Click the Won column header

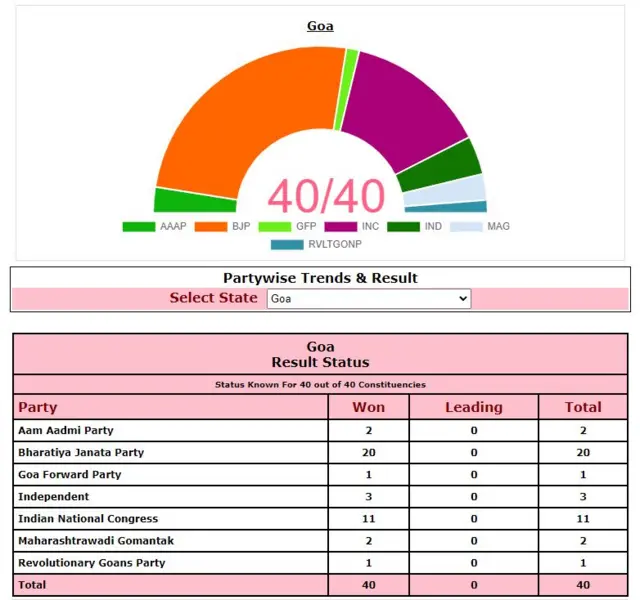(x=369, y=407)
